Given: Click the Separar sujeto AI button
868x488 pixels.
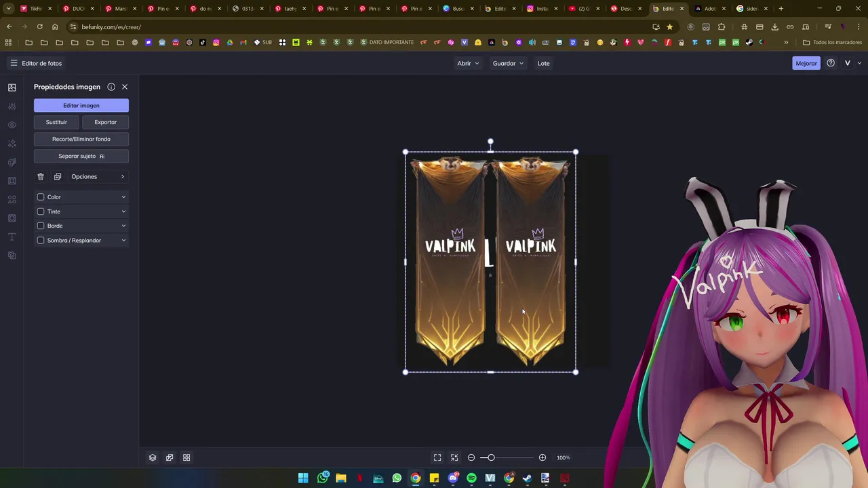Looking at the screenshot, I should click(x=81, y=156).
